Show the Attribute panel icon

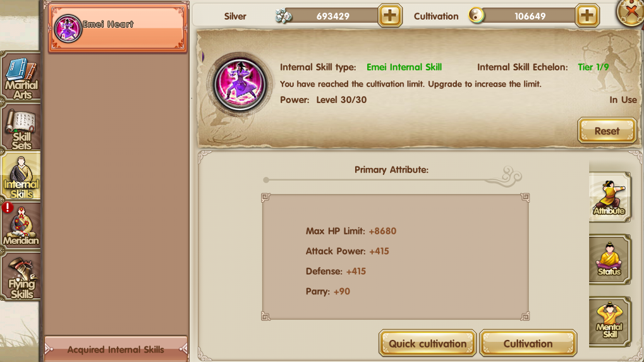coord(609,197)
